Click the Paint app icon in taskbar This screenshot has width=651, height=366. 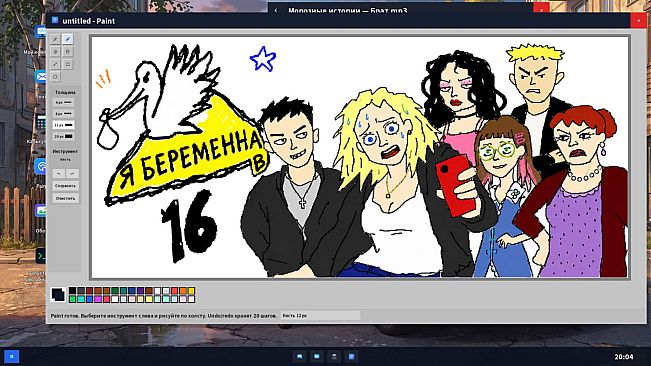pos(351,356)
